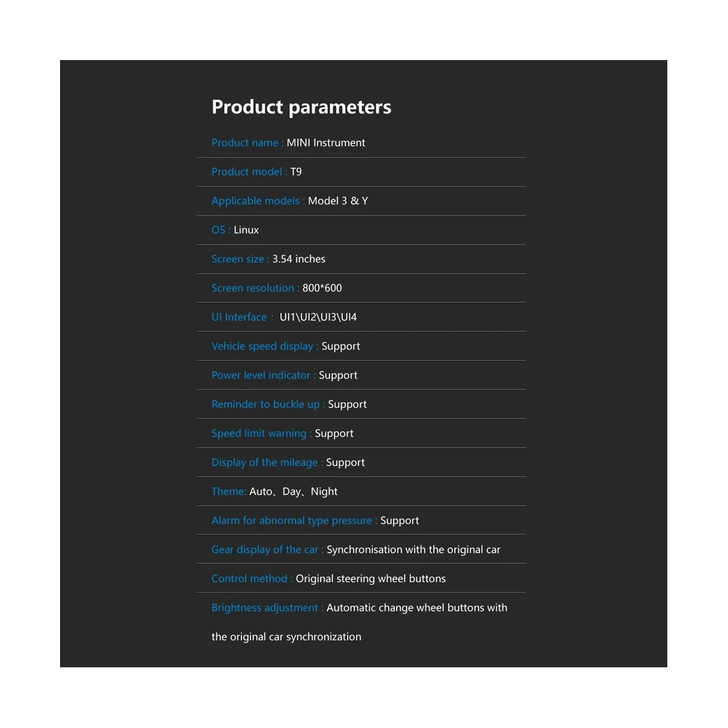Select the "Product model" label
This screenshot has height=728, width=728.
click(x=247, y=172)
